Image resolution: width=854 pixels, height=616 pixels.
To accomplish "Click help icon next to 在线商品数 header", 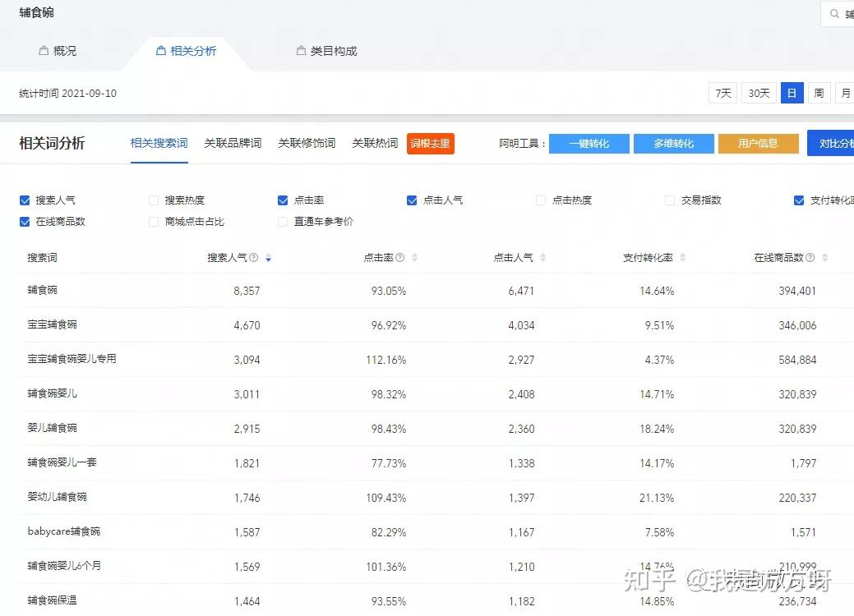I will [x=810, y=257].
